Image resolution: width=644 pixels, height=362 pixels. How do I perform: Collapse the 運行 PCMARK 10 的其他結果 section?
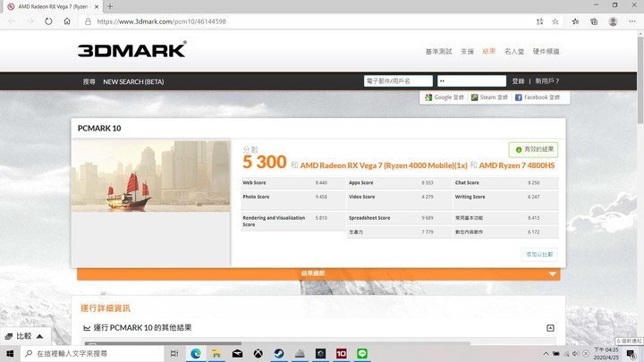[x=550, y=328]
